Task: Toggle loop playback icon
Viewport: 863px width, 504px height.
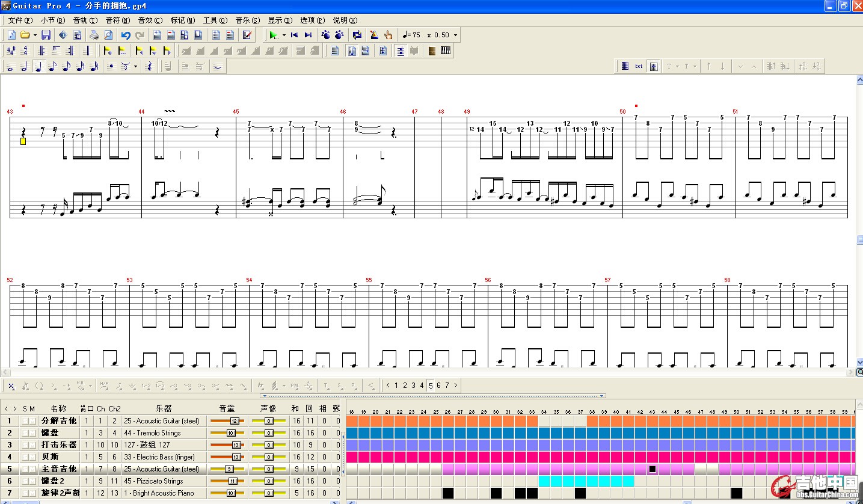Action: 357,35
